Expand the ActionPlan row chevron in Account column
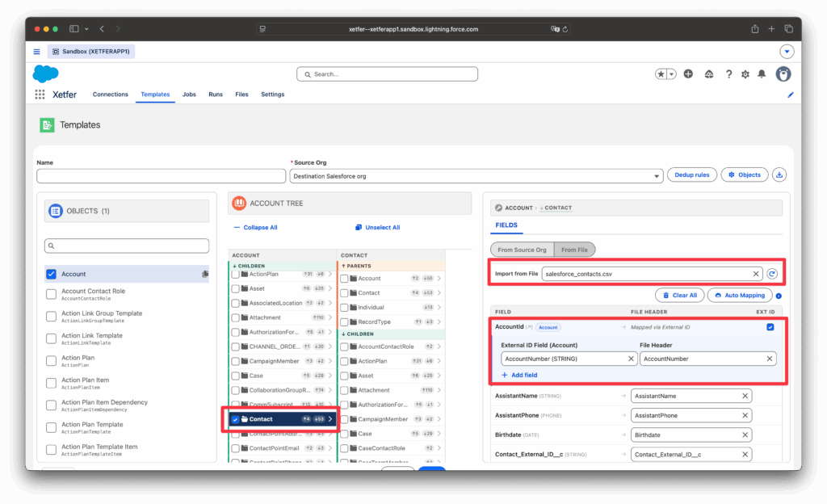The image size is (827, 504). 330,274
